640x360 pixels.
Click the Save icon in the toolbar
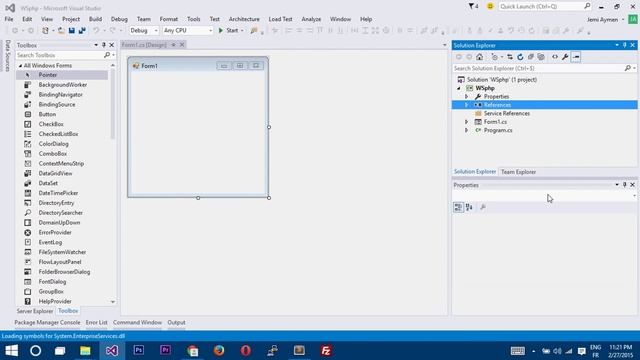72,31
